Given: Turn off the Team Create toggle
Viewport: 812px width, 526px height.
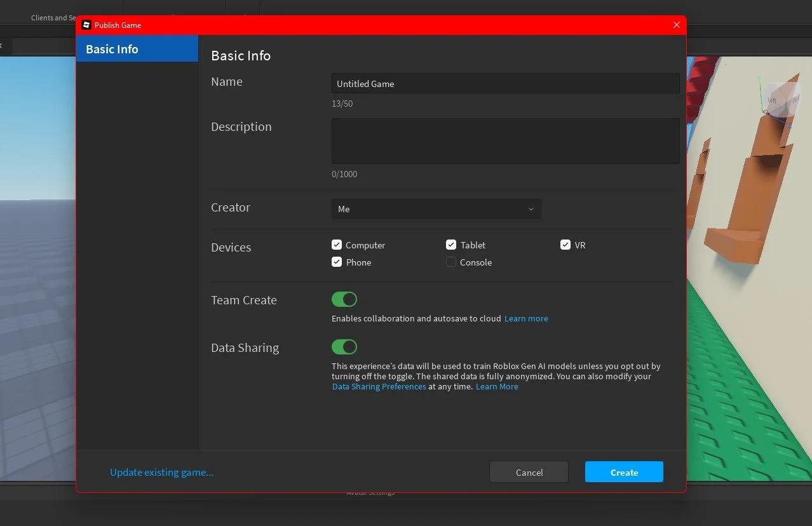Looking at the screenshot, I should coord(344,299).
